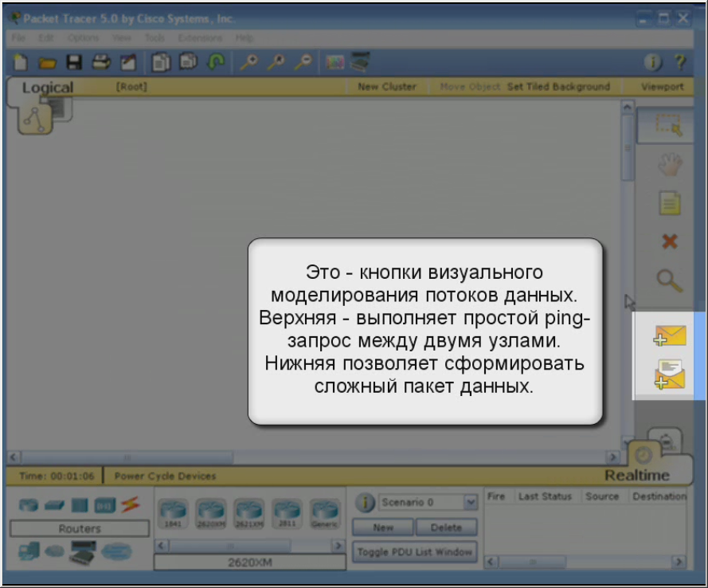Click the [Root] navigation label
Viewport: 708px width, 588px height.
click(x=131, y=87)
